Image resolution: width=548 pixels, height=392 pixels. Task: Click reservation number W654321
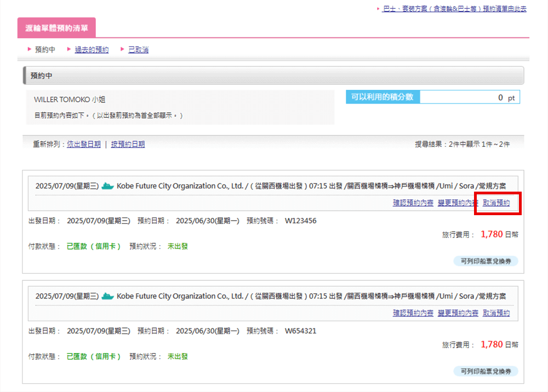click(300, 331)
